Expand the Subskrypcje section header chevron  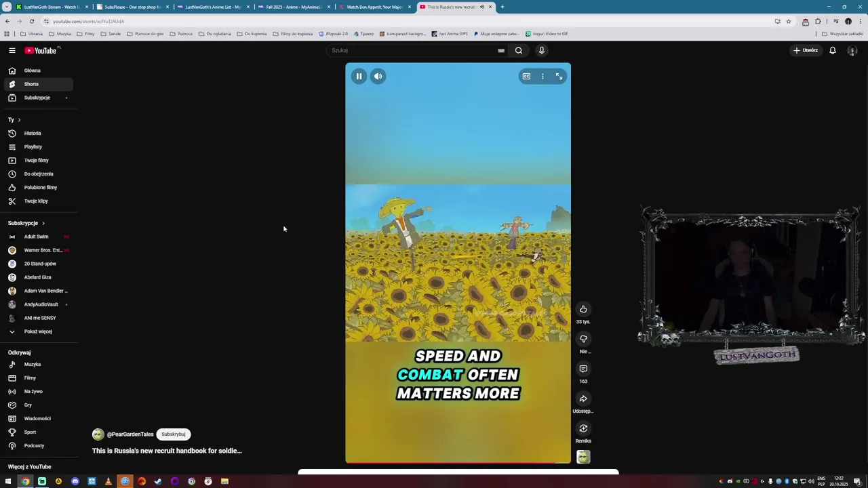point(43,223)
